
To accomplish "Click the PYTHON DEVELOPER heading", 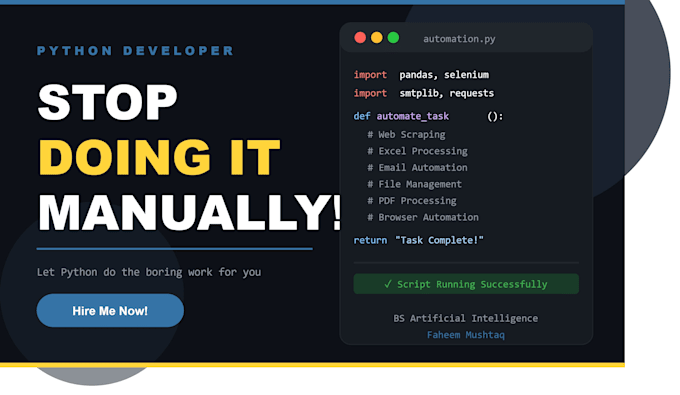I will click(x=135, y=51).
